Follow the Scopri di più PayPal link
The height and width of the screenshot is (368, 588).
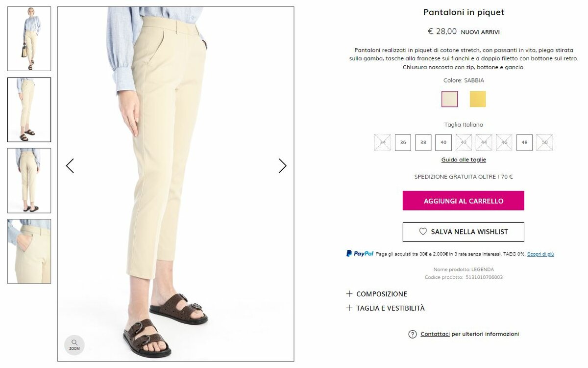[540, 254]
